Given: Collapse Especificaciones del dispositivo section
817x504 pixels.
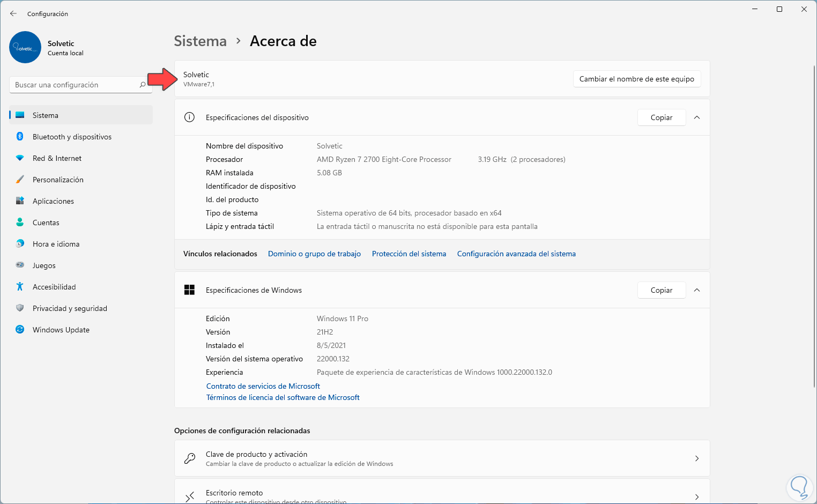Looking at the screenshot, I should pyautogui.click(x=697, y=117).
